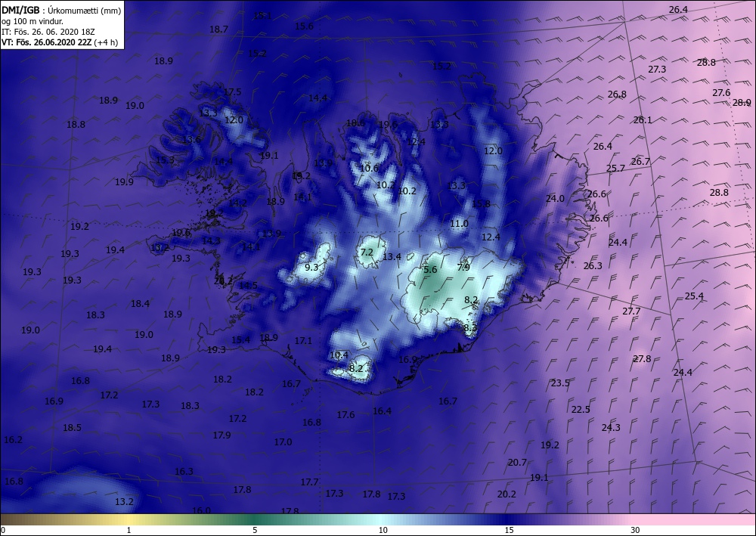
Task: Click the 18.5 value label
Action: coord(72,428)
